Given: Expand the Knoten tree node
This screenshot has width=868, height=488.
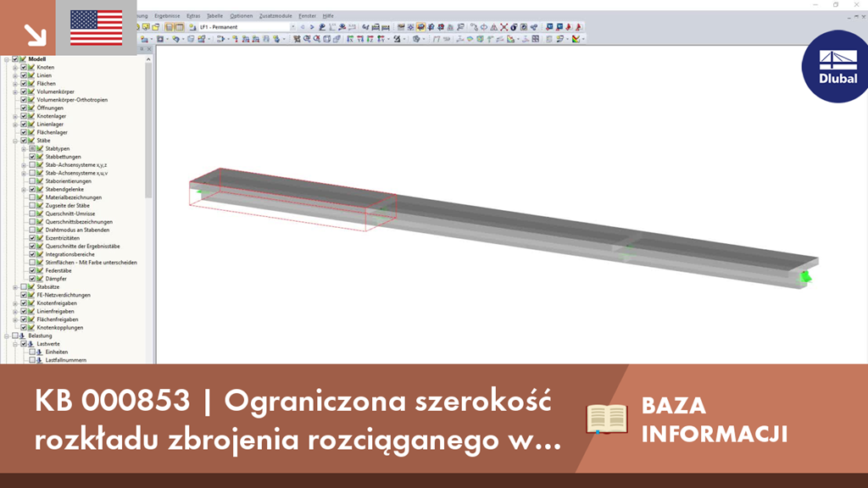Looking at the screenshot, I should 15,68.
